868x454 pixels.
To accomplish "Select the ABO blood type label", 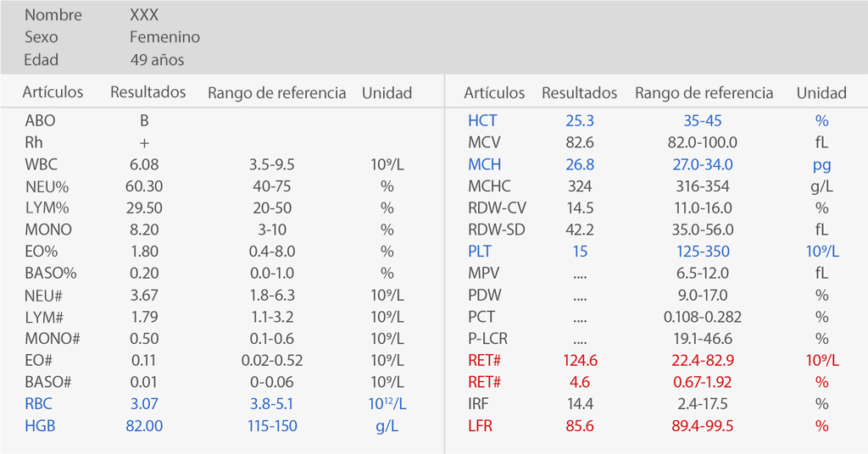I will pyautogui.click(x=40, y=121).
